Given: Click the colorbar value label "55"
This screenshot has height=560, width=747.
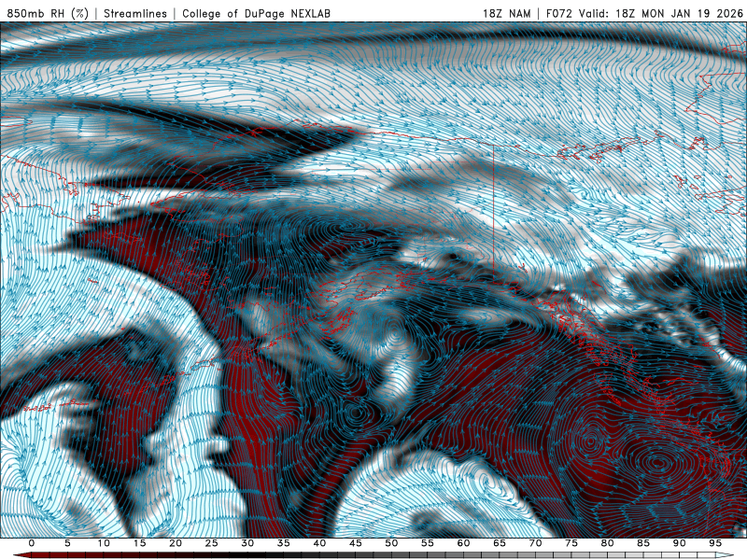Looking at the screenshot, I should 428,543.
